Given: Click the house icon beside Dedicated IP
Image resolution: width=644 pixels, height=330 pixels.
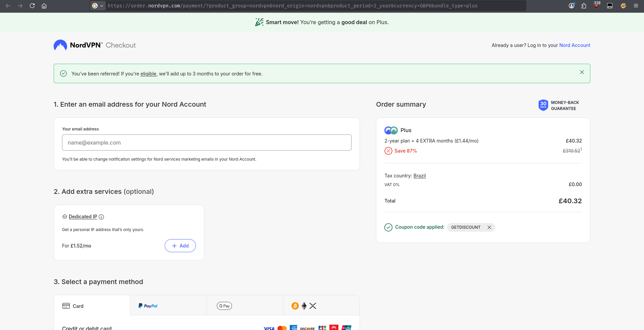Looking at the screenshot, I should tap(65, 217).
